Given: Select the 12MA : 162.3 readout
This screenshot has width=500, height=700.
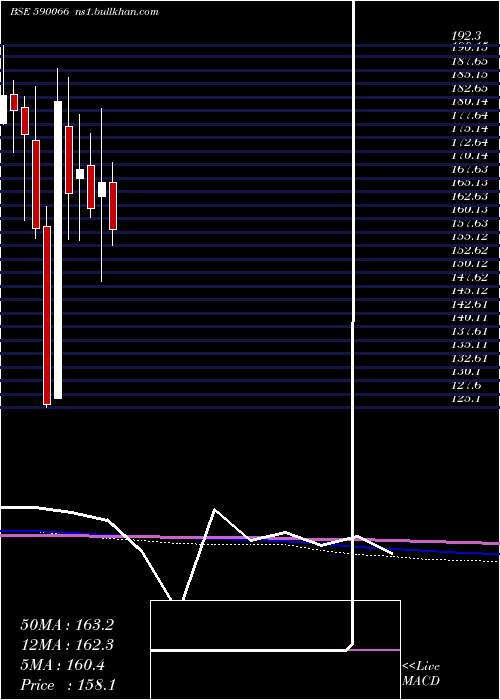Looking at the screenshot, I should tap(67, 645).
